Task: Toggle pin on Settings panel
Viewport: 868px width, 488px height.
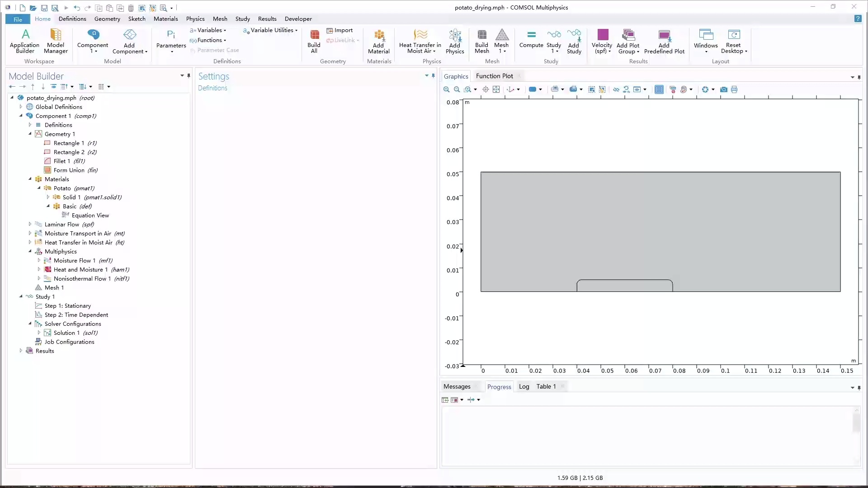Action: [x=433, y=75]
